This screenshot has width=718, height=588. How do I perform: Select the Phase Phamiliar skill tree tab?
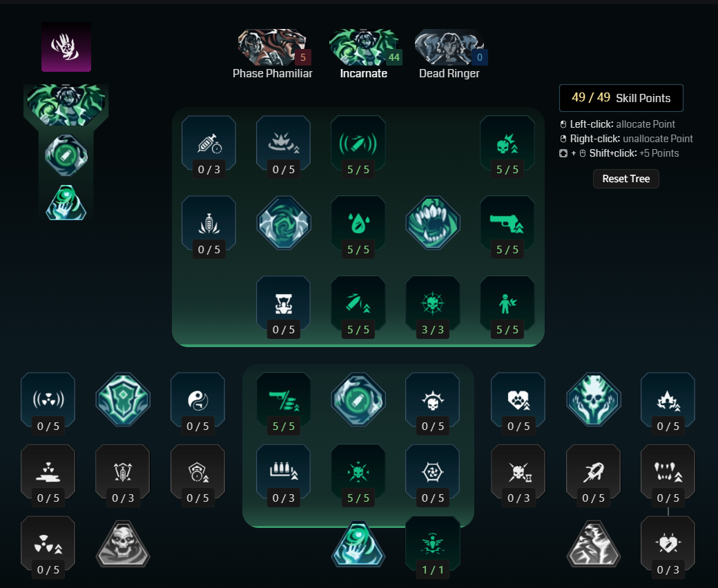[x=273, y=54]
